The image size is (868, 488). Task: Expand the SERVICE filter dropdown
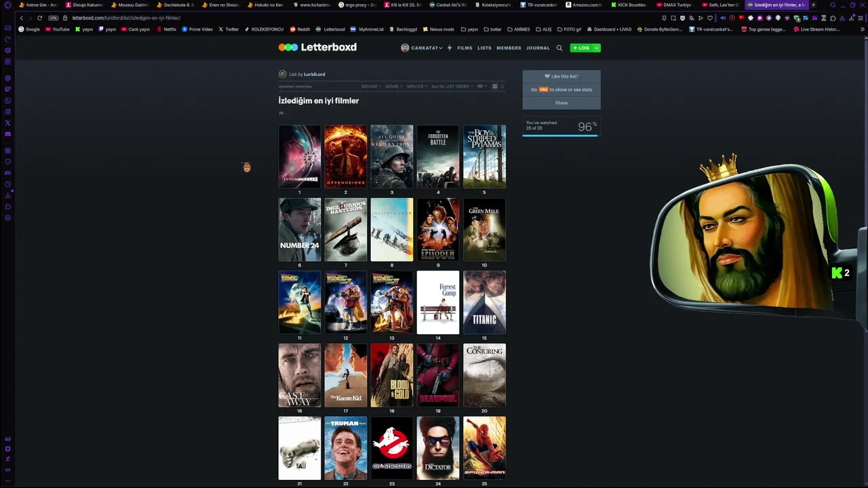tap(417, 87)
